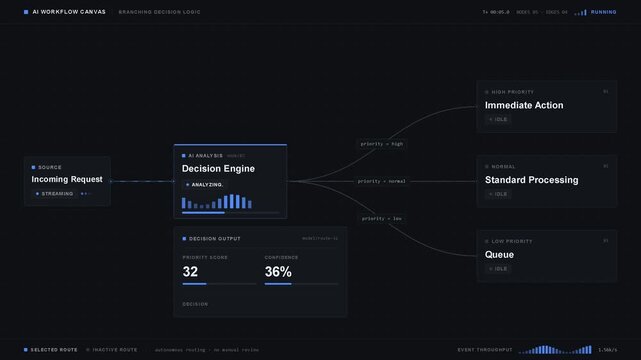This screenshot has height=360, width=641.
Task: Click the event throughput sparkline chart
Action: [x=556, y=350]
